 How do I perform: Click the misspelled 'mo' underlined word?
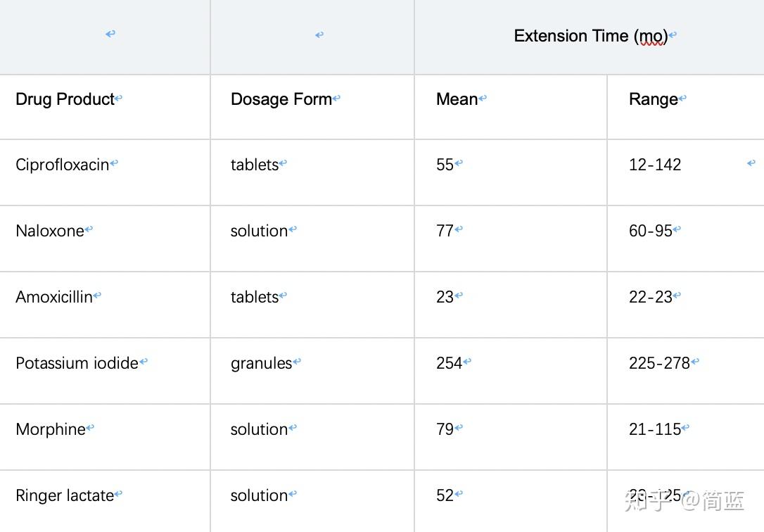coord(650,36)
